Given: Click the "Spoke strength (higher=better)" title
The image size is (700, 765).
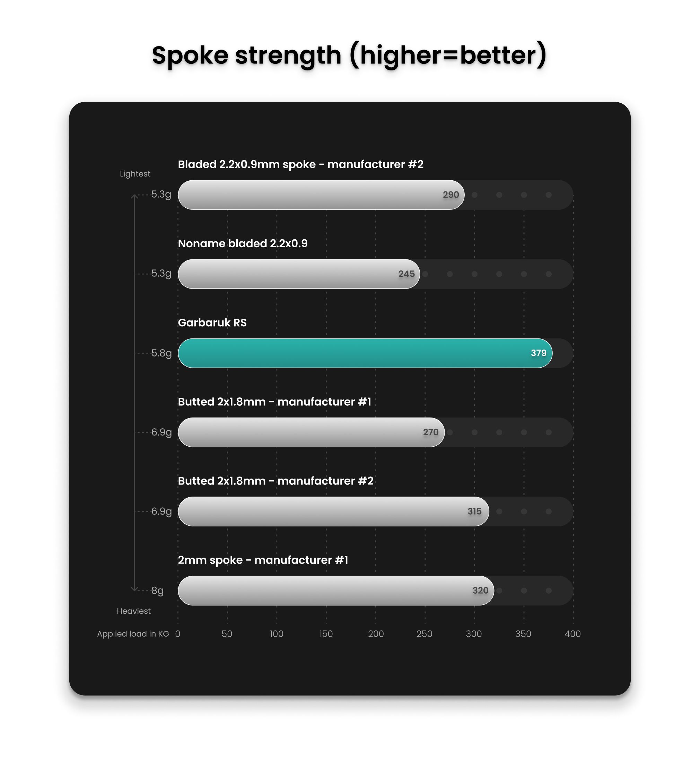Looking at the screenshot, I should pos(349,55).
